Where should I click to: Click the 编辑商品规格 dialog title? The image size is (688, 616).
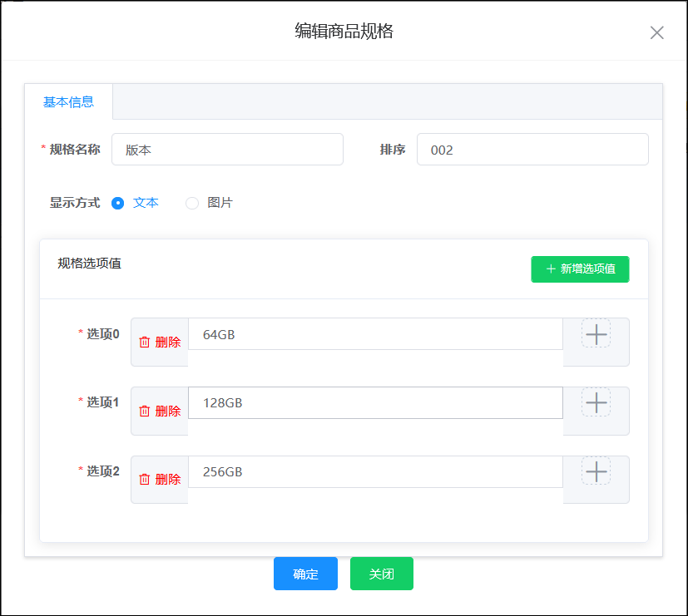(x=344, y=32)
